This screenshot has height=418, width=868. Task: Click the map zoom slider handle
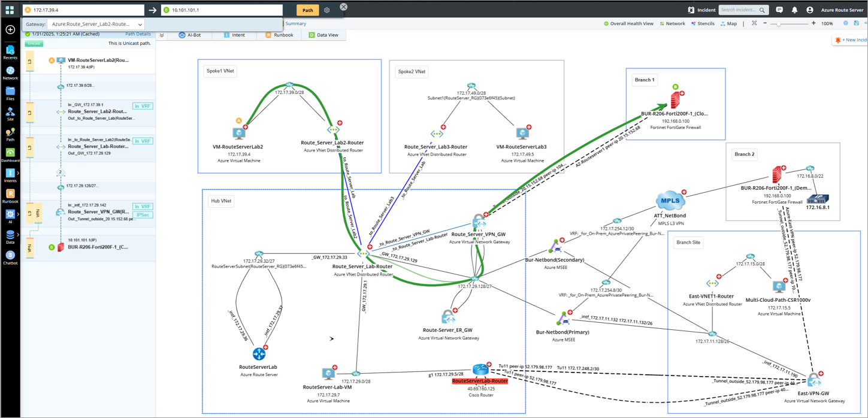tap(778, 23)
